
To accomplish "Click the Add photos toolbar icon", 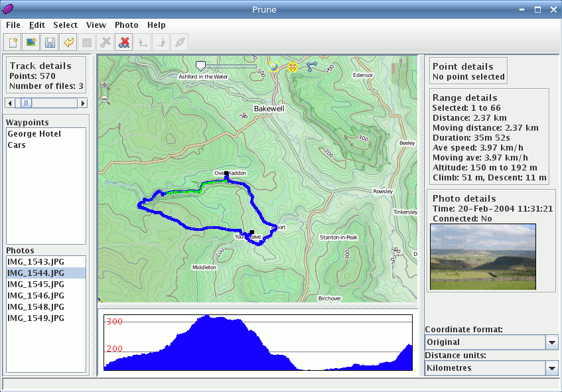I will (x=31, y=43).
